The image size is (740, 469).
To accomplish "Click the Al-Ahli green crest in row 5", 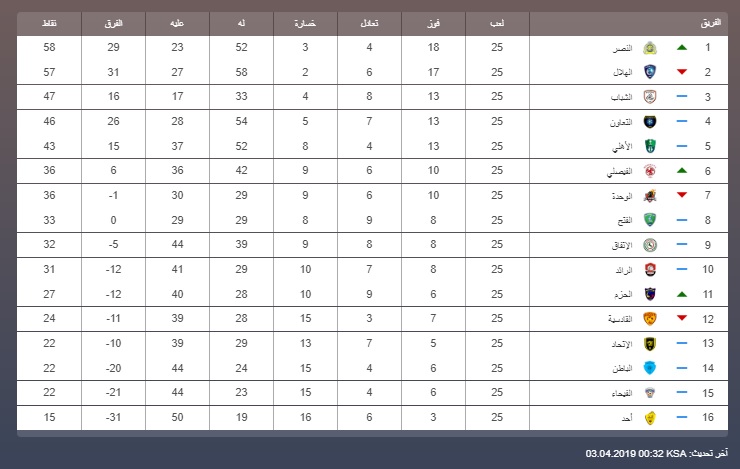I will pyautogui.click(x=650, y=146).
